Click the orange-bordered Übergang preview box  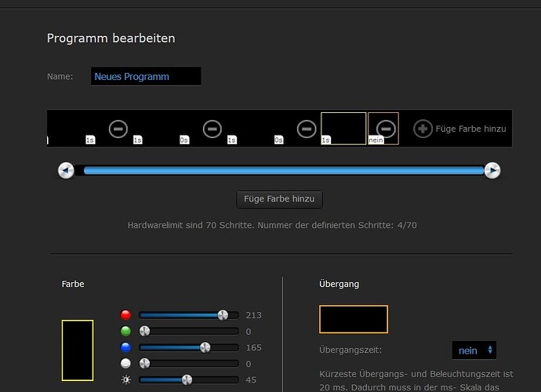(x=354, y=319)
